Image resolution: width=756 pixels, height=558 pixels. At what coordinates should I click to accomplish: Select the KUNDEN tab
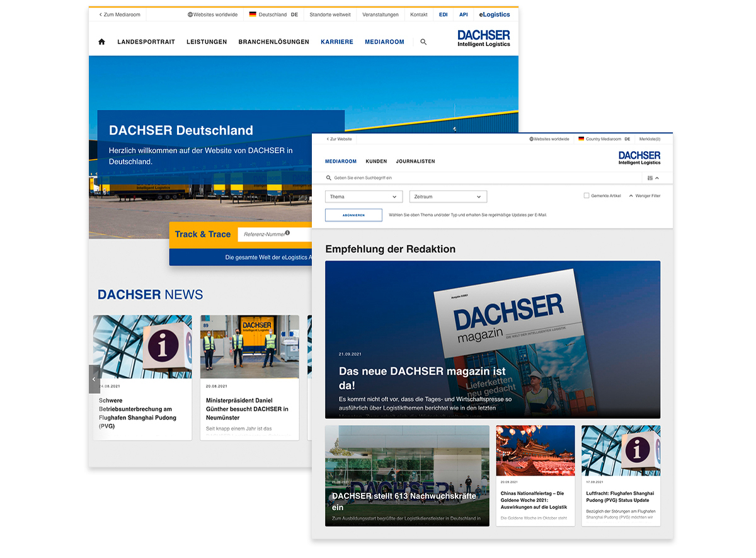coord(377,161)
